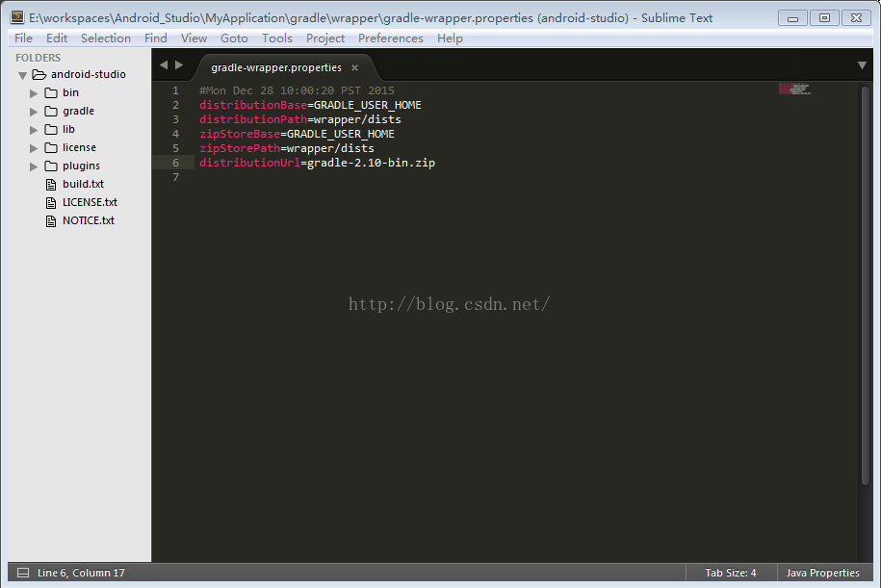Click the zipStorePath key on line 5
Image resolution: width=881 pixels, height=588 pixels.
click(x=240, y=148)
